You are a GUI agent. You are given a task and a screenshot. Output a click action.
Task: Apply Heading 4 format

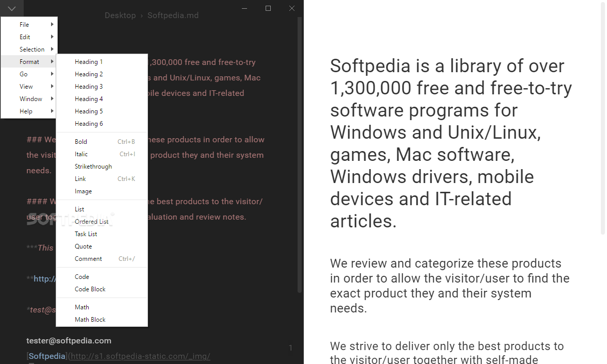[x=102, y=98]
